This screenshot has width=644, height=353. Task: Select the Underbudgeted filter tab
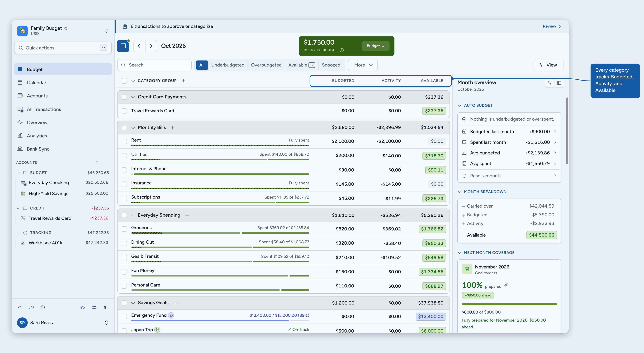click(227, 65)
